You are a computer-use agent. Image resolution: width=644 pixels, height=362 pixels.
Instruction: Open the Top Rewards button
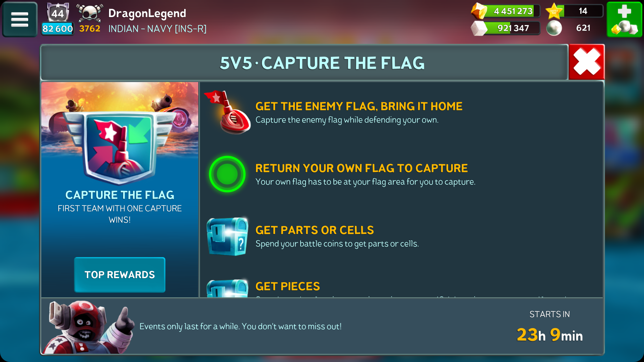point(120,275)
